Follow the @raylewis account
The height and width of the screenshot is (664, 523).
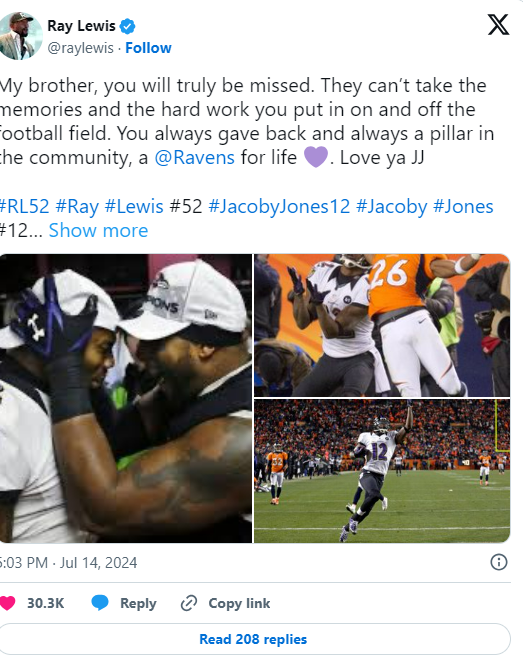tap(148, 48)
